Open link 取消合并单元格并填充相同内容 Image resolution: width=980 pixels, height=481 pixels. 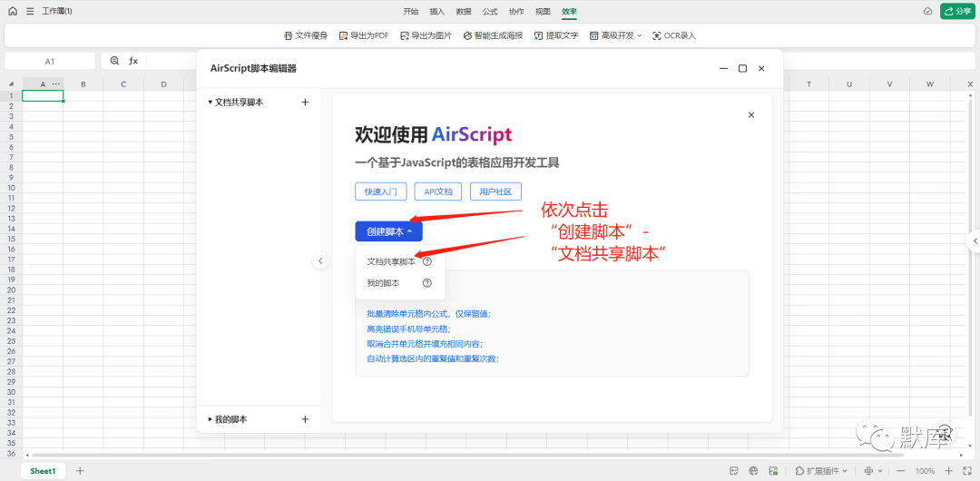[425, 344]
